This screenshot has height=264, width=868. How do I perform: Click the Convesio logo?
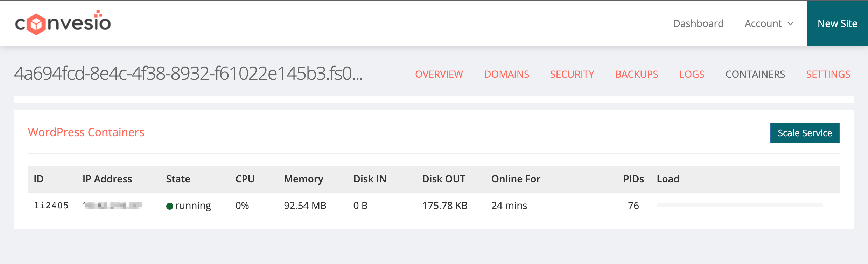pyautogui.click(x=63, y=23)
